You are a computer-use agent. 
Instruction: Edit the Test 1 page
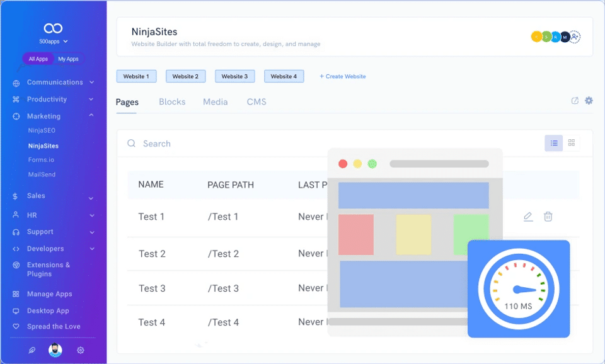click(x=528, y=217)
